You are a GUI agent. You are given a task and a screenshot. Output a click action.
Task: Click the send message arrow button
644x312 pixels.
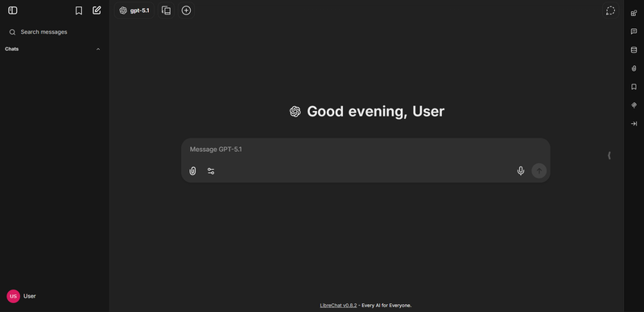click(539, 170)
